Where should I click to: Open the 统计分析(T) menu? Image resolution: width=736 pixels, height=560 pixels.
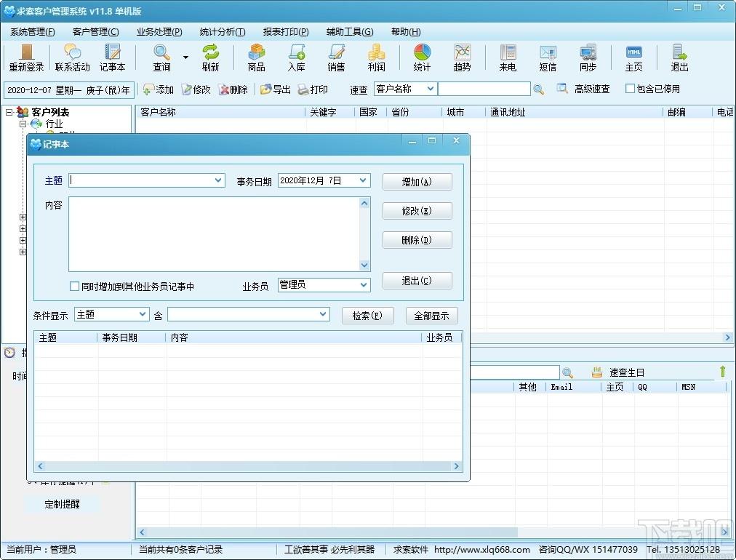(x=223, y=32)
